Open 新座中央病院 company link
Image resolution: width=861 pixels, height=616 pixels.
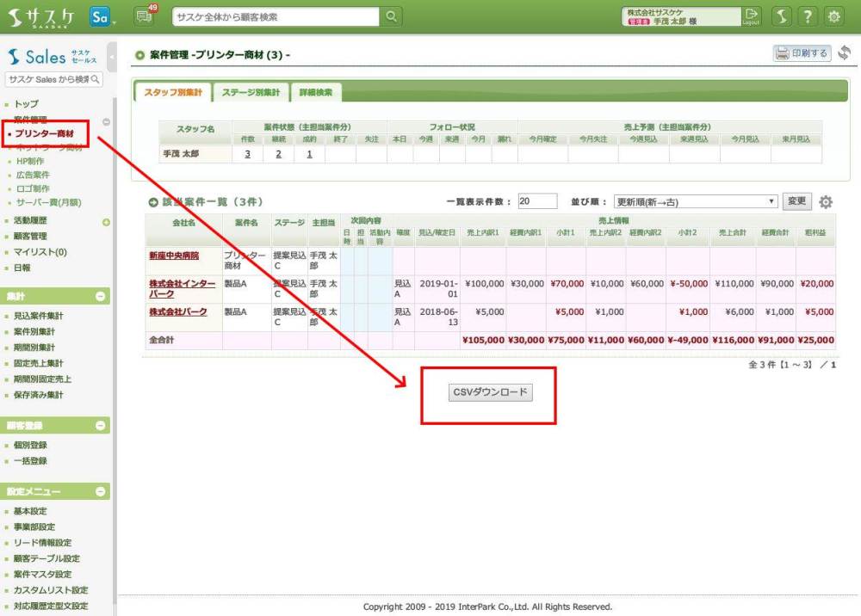(174, 256)
